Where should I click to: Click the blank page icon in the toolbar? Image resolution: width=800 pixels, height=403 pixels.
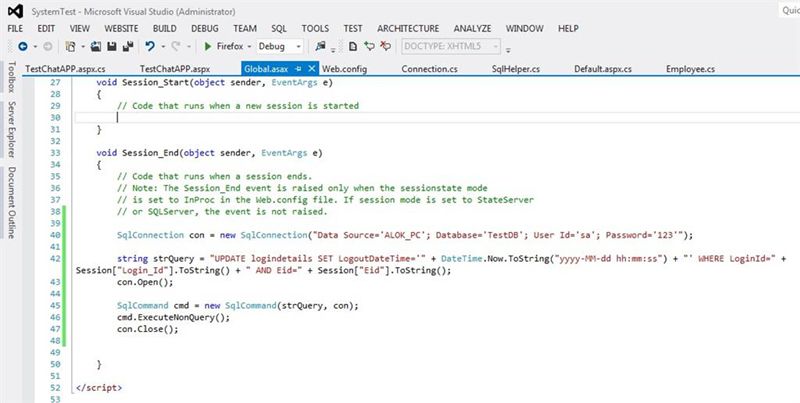coord(353,46)
